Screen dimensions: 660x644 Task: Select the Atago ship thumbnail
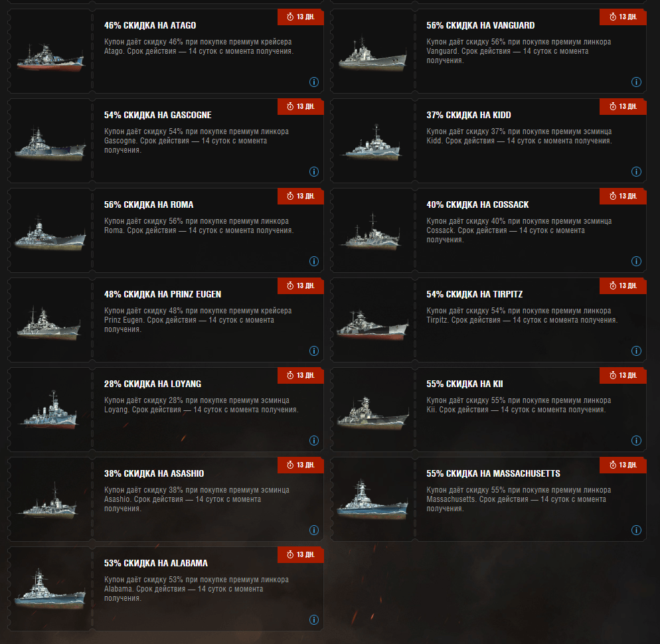[x=50, y=57]
